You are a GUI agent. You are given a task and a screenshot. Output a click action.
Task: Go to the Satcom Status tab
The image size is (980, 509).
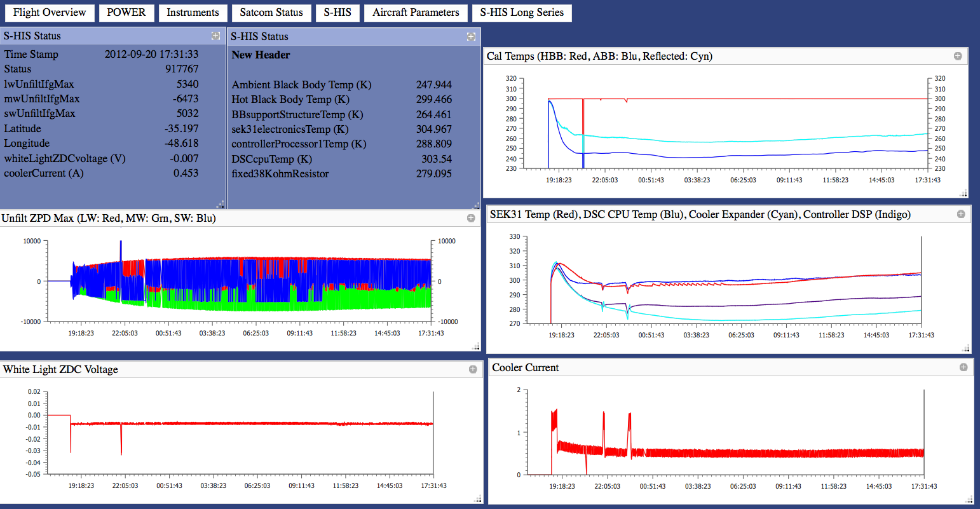click(271, 13)
